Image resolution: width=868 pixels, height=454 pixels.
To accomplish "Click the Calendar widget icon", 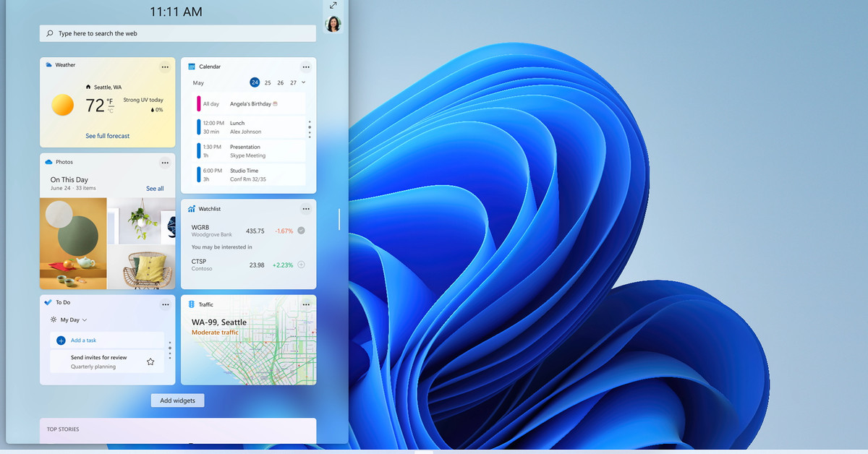I will click(x=192, y=67).
